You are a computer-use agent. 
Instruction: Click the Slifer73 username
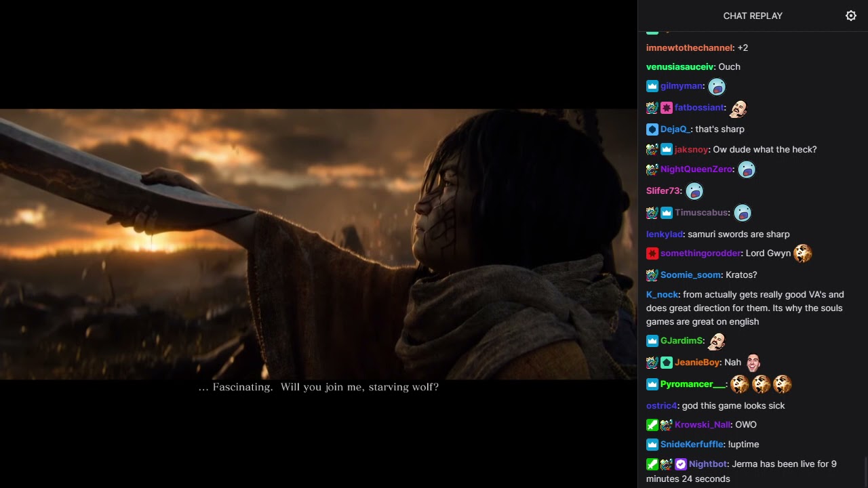coord(663,191)
